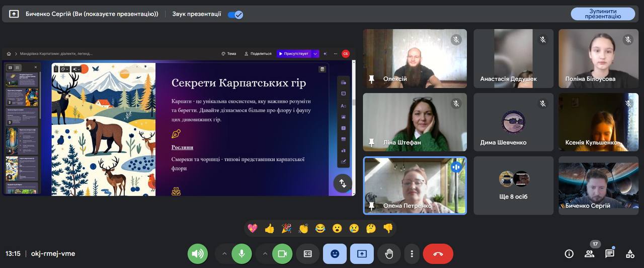Toggle the presentation audio switch
The image size is (644, 268).
(235, 14)
